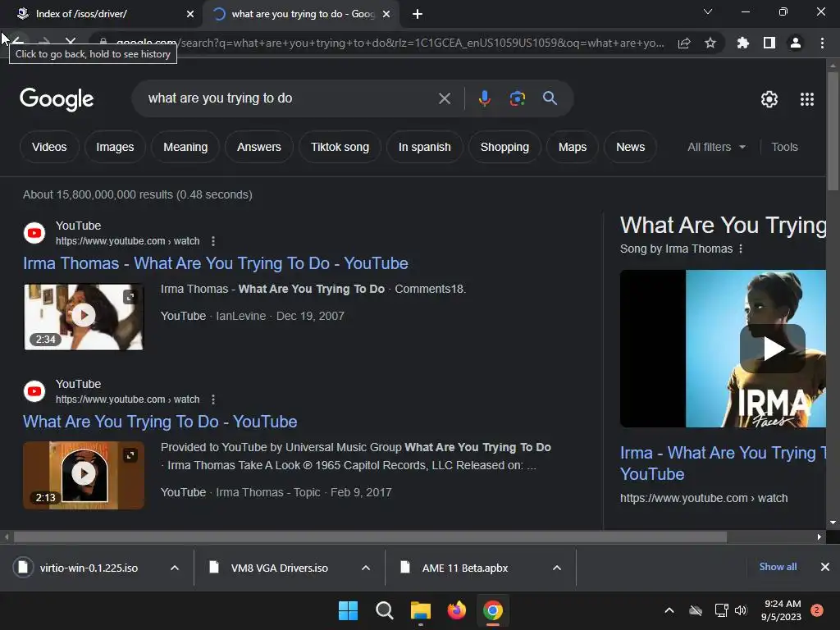Close the Google search tab
The image size is (840, 630).
point(386,14)
